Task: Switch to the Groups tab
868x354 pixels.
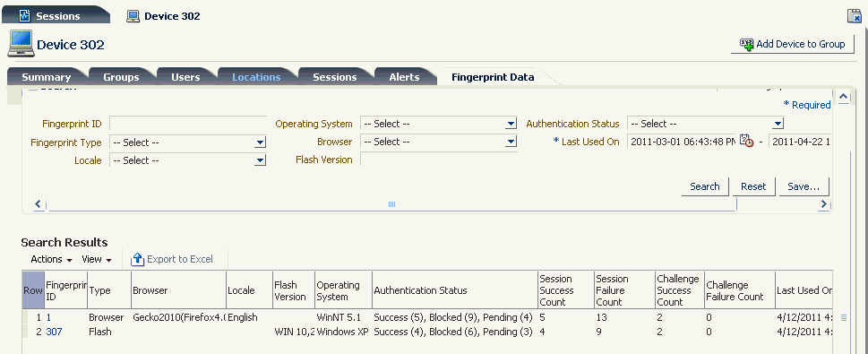Action: [121, 77]
